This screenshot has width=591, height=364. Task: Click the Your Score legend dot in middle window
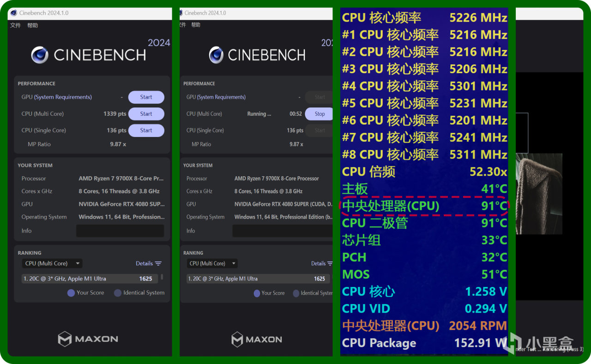click(x=257, y=293)
